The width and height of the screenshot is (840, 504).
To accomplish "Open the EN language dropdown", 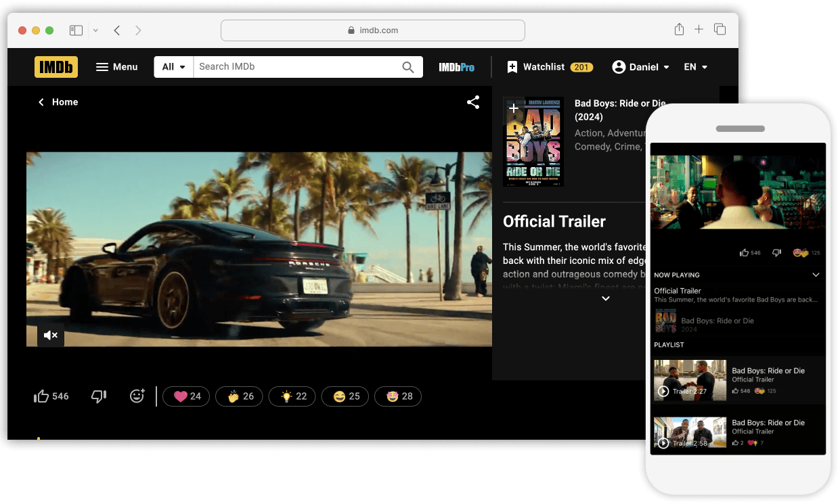I will tap(696, 67).
